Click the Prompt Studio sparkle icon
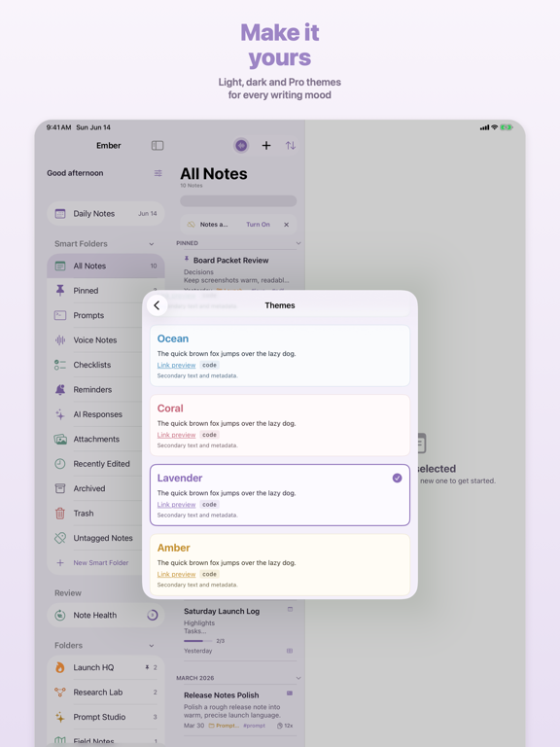Viewport: 560px width, 747px height. coord(60,717)
